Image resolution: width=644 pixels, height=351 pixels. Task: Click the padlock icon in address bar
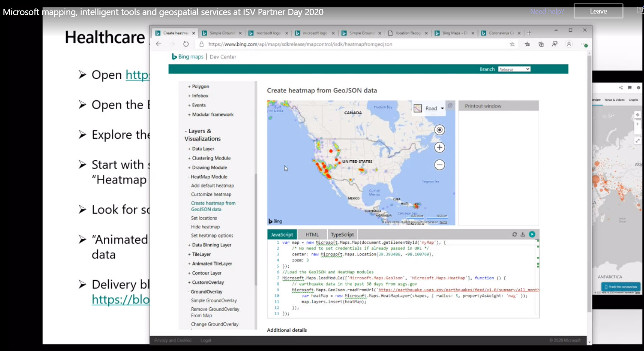point(201,44)
